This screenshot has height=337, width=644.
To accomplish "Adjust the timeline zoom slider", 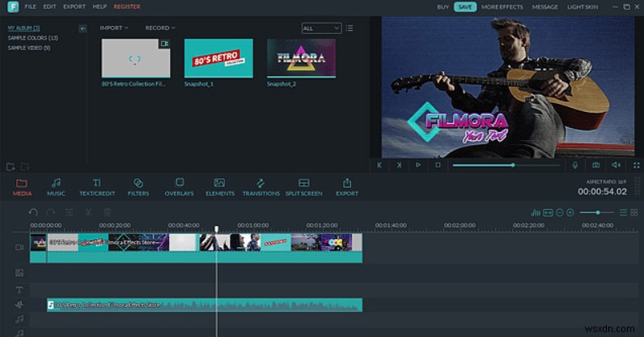I will point(596,212).
